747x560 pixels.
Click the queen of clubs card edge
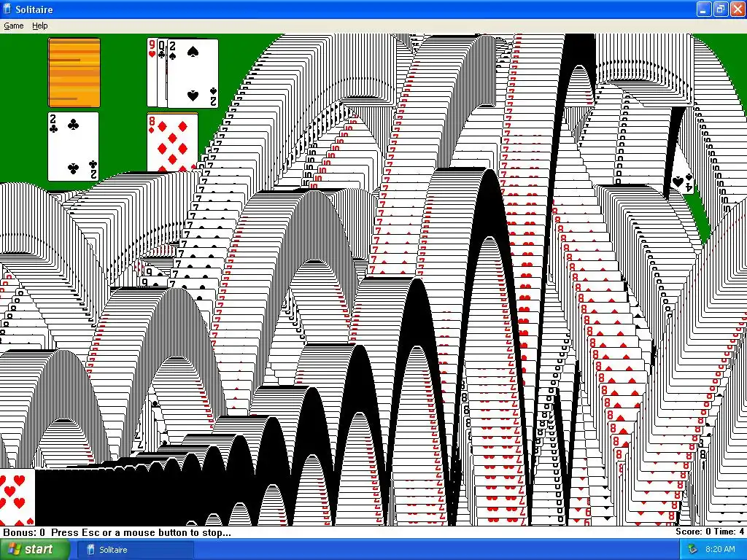[163, 73]
